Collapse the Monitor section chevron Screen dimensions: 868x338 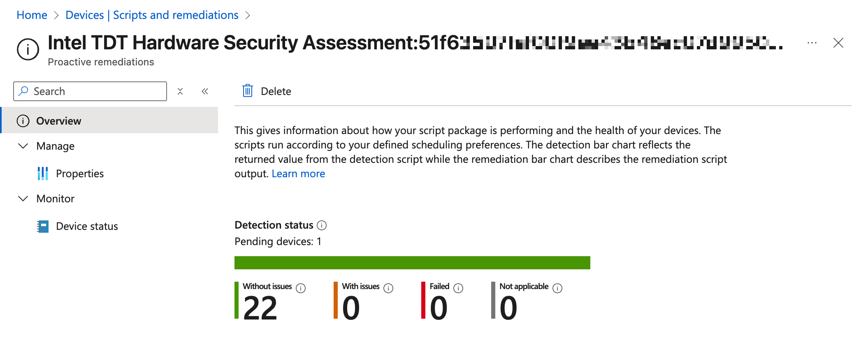23,199
